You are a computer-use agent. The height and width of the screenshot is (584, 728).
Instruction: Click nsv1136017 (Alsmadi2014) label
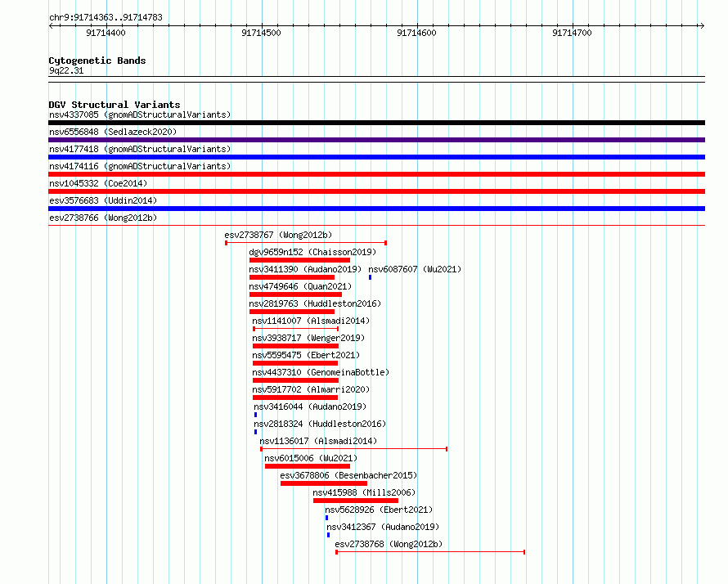click(318, 441)
